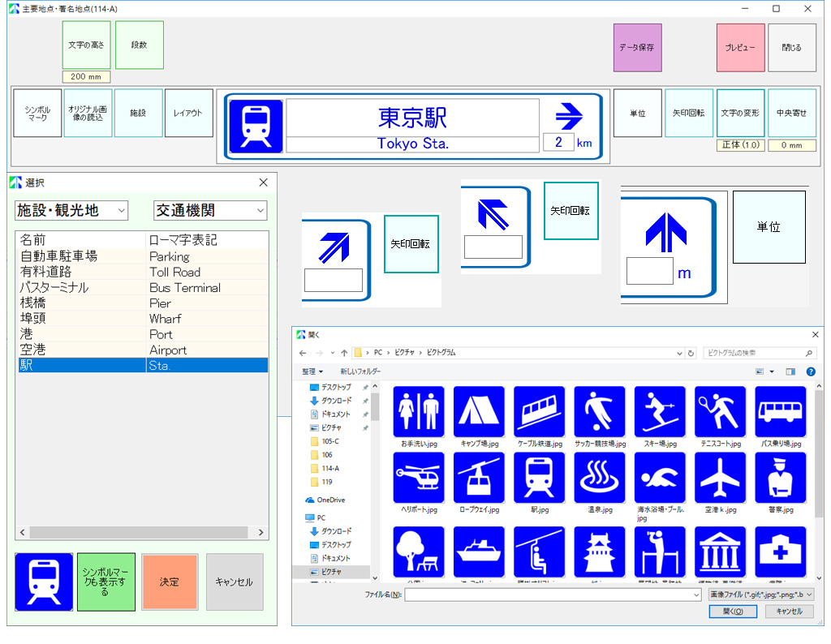This screenshot has height=644, width=831.
Task: Click the データ保存 button
Action: [x=638, y=48]
